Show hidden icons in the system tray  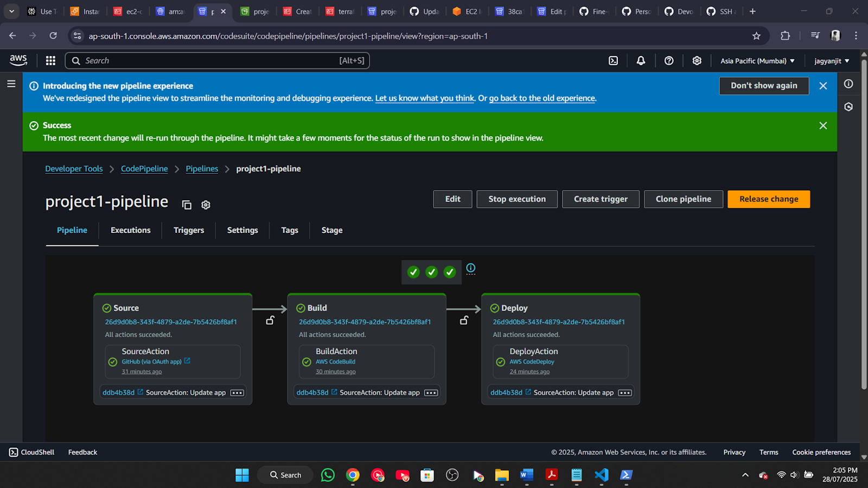[x=745, y=475]
